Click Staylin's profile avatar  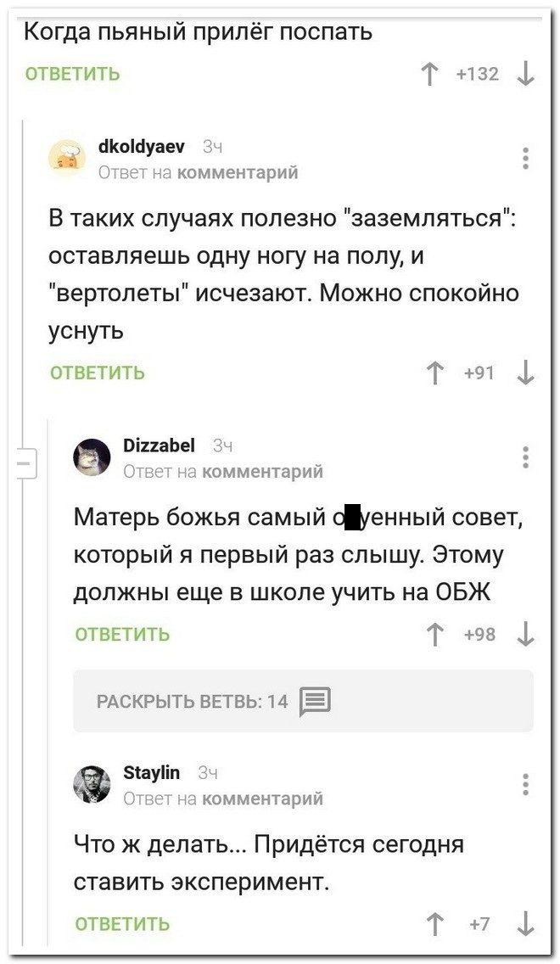pyautogui.click(x=92, y=784)
